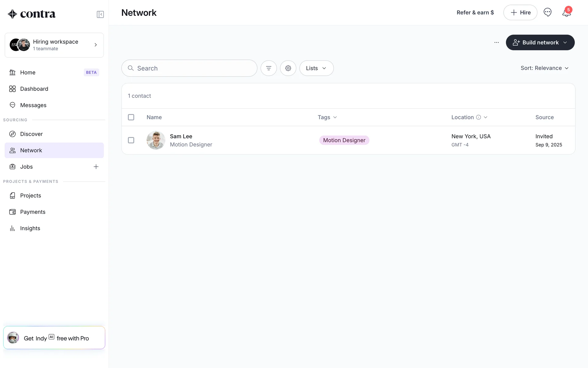Open Payments in sidebar
The image size is (588, 368).
[x=32, y=212]
